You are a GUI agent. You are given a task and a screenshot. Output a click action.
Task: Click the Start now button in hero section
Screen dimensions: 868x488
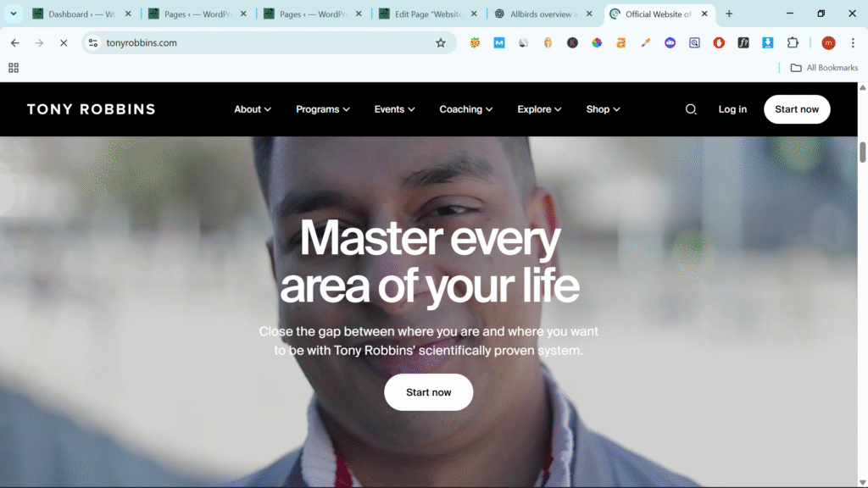point(428,392)
